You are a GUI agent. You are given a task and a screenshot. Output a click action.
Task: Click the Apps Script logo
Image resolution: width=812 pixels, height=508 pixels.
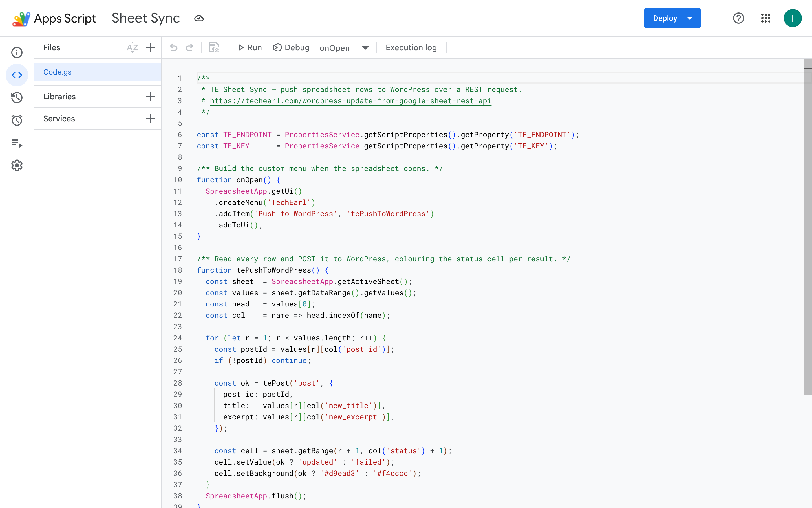(x=54, y=18)
